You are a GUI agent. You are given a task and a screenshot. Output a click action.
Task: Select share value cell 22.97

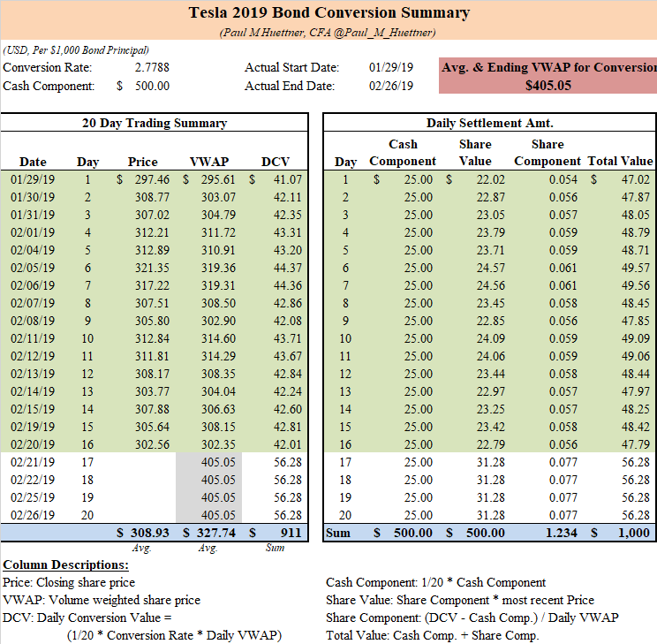click(491, 391)
